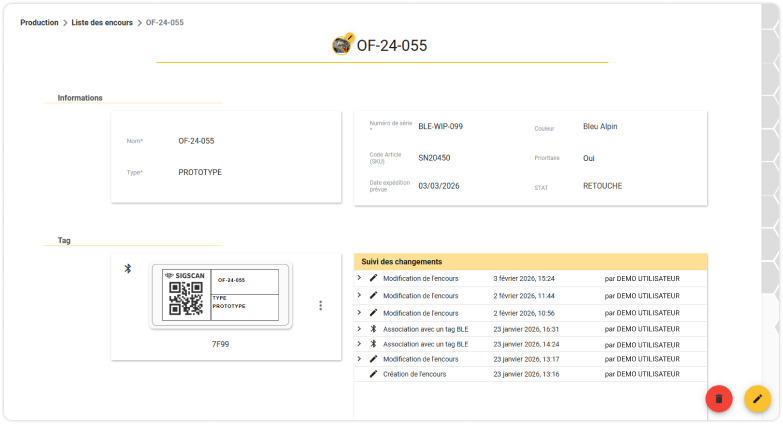783x424 pixels.
Task: Click the OF-24-055 breadcrumb item
Action: [x=165, y=22]
